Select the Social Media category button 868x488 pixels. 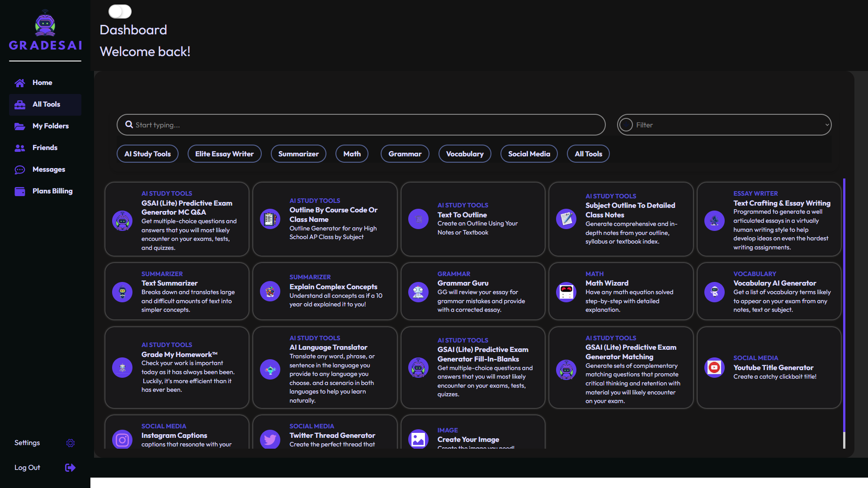pyautogui.click(x=529, y=154)
